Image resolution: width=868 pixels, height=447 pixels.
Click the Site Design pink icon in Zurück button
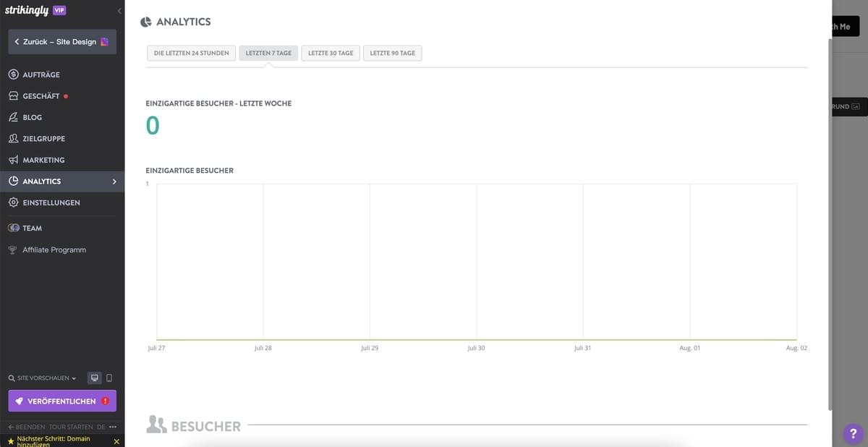105,42
